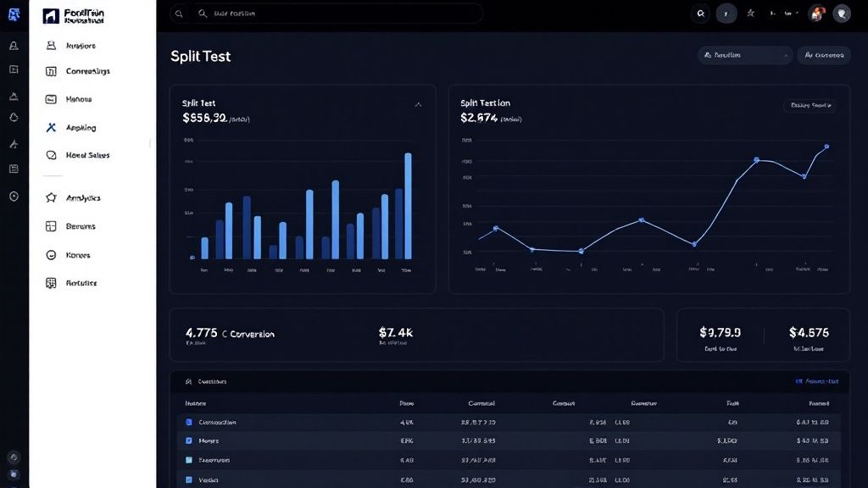Click the last data point on the line chart
The width and height of the screenshot is (868, 488).
coord(826,147)
